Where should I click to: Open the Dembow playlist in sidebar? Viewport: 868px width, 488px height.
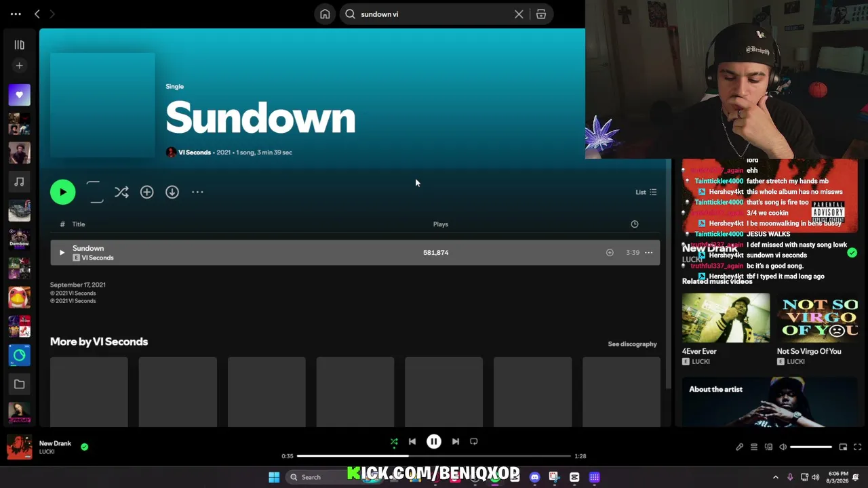click(19, 239)
